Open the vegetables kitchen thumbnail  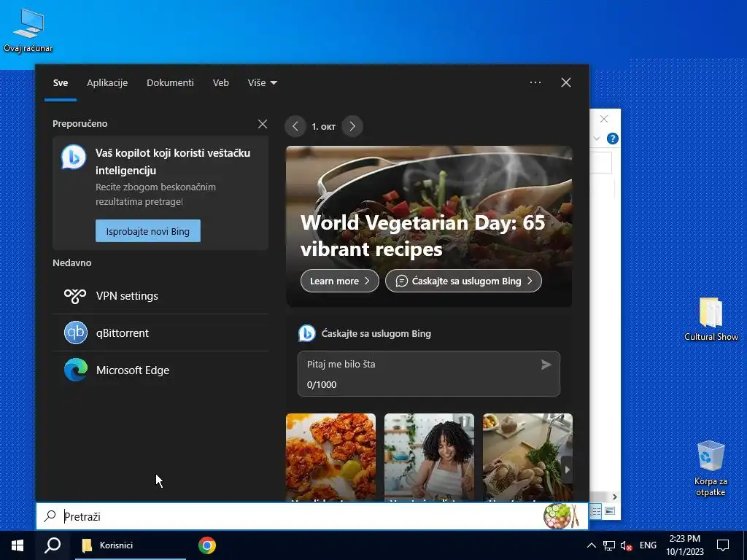tap(527, 456)
